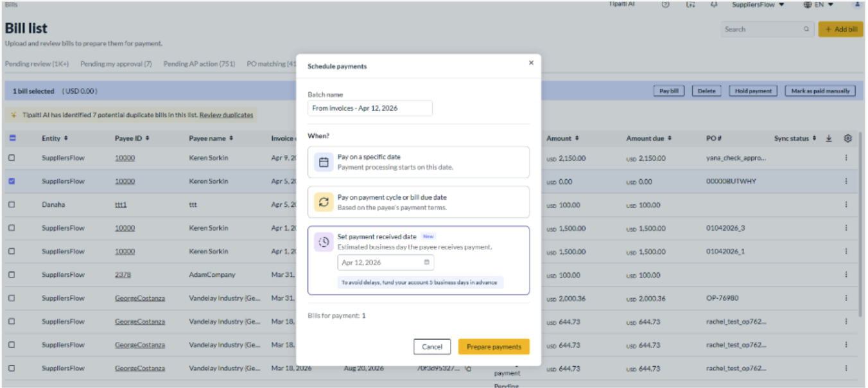Uncheck the selected bill 00000BUTWHY row
Screen dimensions: 868x388
click(x=12, y=181)
